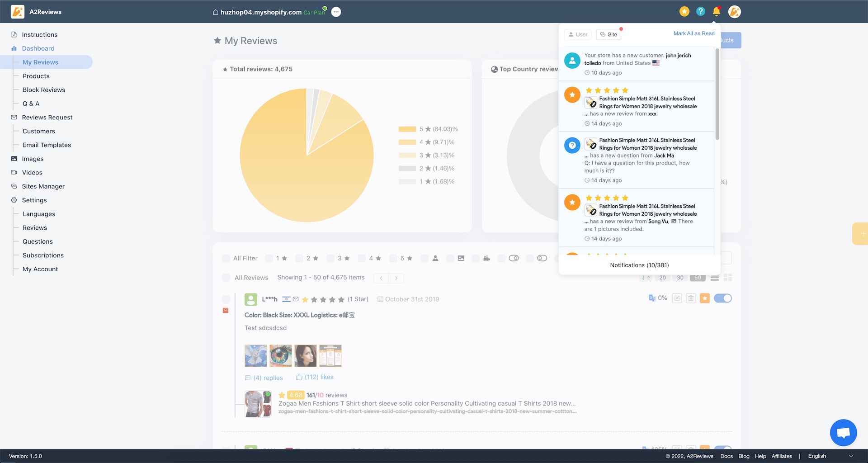Select the All Reviews checkbox
The image size is (868, 463).
coord(226,278)
